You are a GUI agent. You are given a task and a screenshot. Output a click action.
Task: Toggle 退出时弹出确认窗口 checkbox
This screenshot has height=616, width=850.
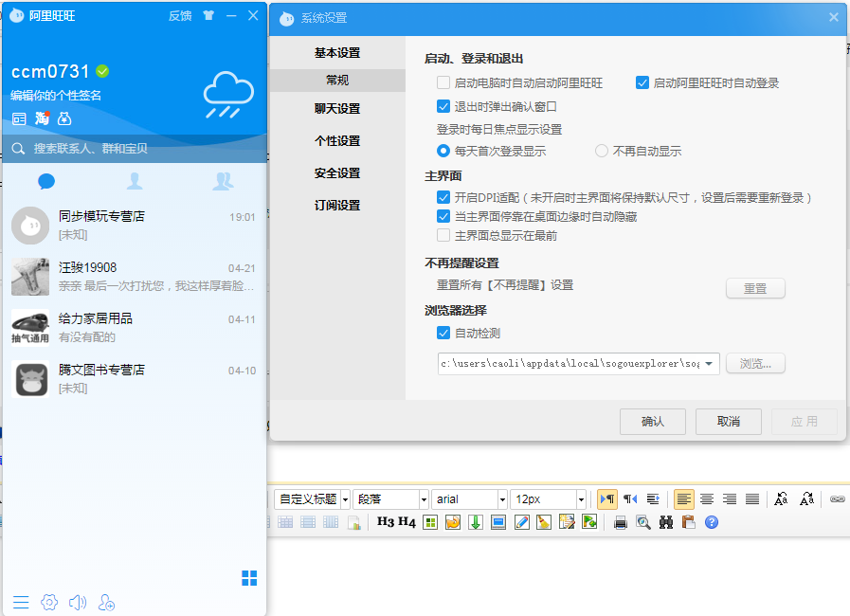tap(443, 106)
